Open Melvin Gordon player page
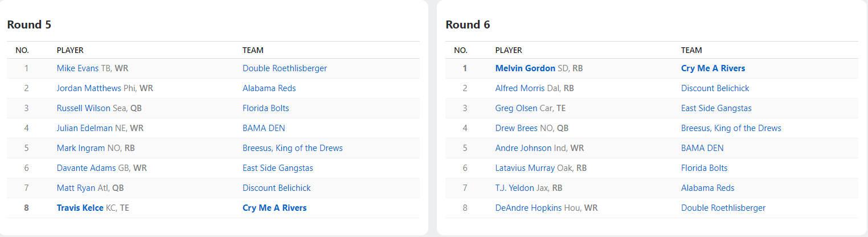The image size is (868, 237). (x=525, y=68)
